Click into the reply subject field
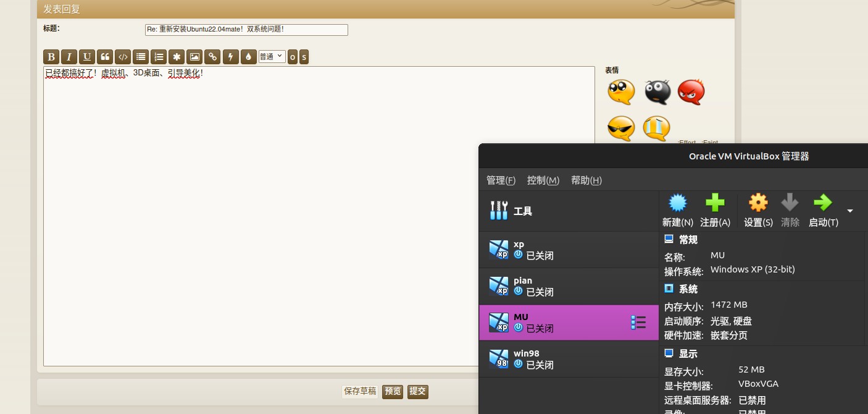868x414 pixels. [246, 30]
